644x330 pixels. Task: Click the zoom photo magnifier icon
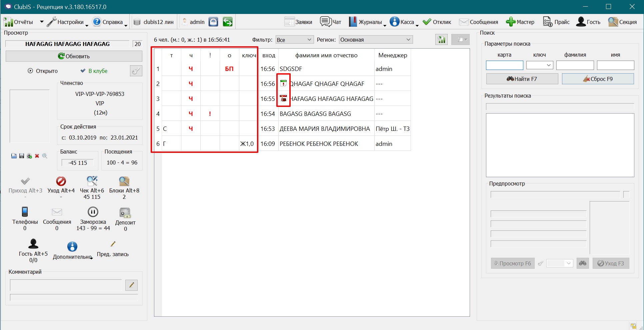pyautogui.click(x=45, y=156)
